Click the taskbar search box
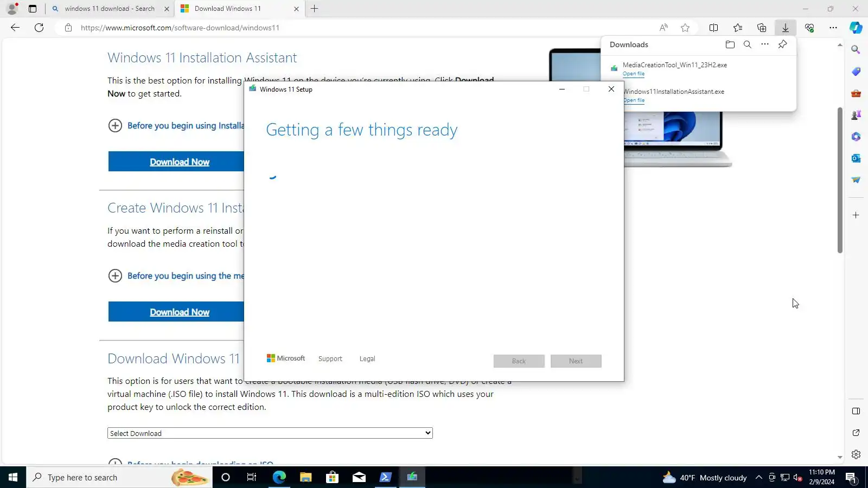Image resolution: width=868 pixels, height=488 pixels. point(119,477)
